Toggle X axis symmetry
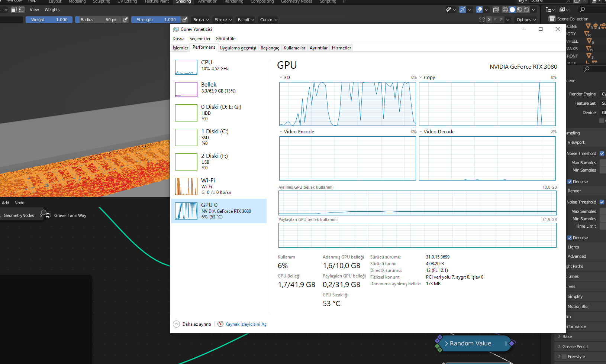Screen dimensions: 606x364 [489, 20]
